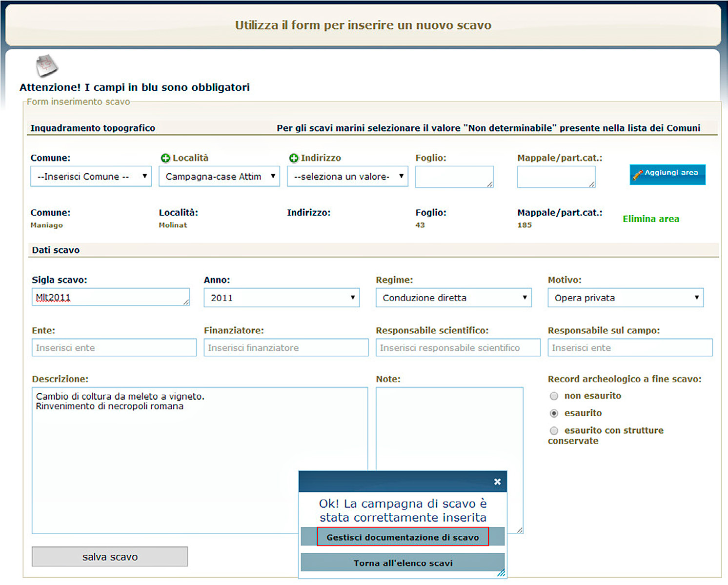Click the Responsabile sul campo input field
This screenshot has height=585, width=728.
(630, 348)
